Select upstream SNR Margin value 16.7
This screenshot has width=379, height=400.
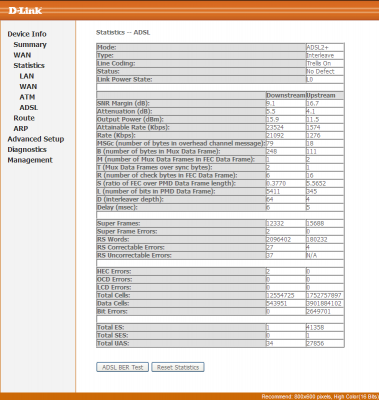[x=313, y=104]
